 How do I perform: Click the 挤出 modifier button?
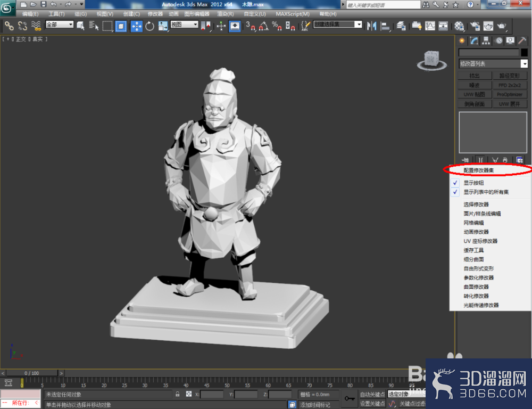[x=475, y=76]
